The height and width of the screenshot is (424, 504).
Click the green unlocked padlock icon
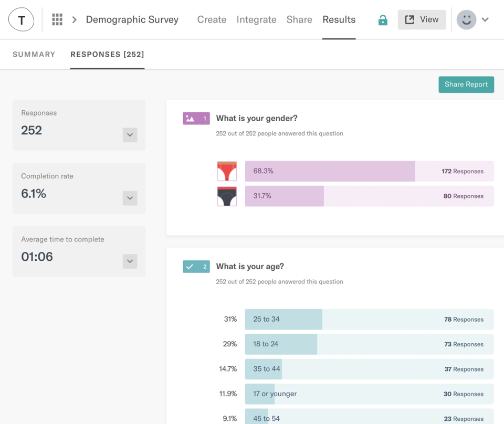383,19
